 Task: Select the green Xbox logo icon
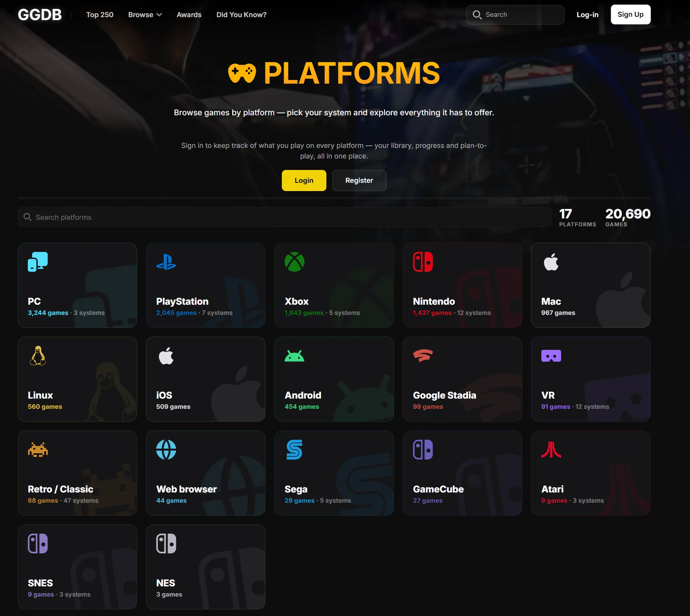(x=294, y=262)
